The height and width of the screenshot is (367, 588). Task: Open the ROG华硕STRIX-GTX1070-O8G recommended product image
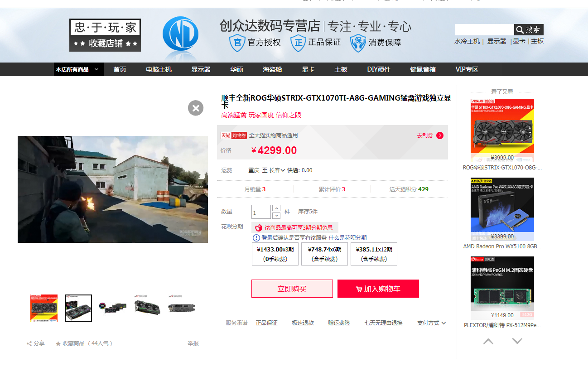502,130
